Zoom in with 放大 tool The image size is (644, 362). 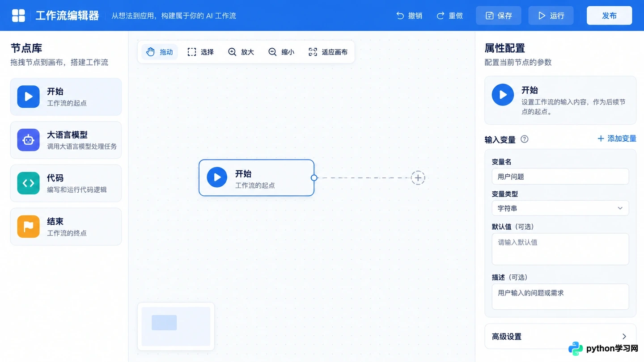pos(241,52)
